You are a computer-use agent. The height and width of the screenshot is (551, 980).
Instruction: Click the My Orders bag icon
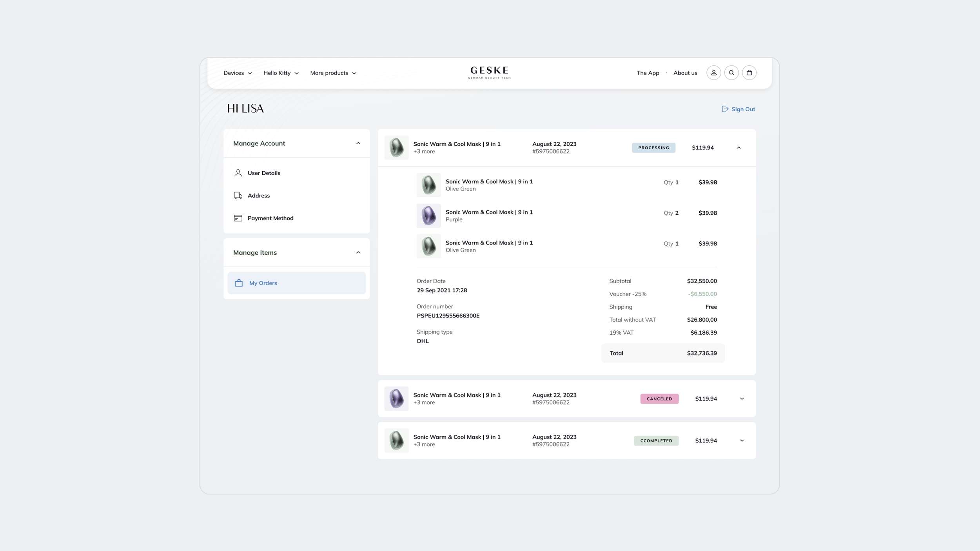tap(239, 283)
